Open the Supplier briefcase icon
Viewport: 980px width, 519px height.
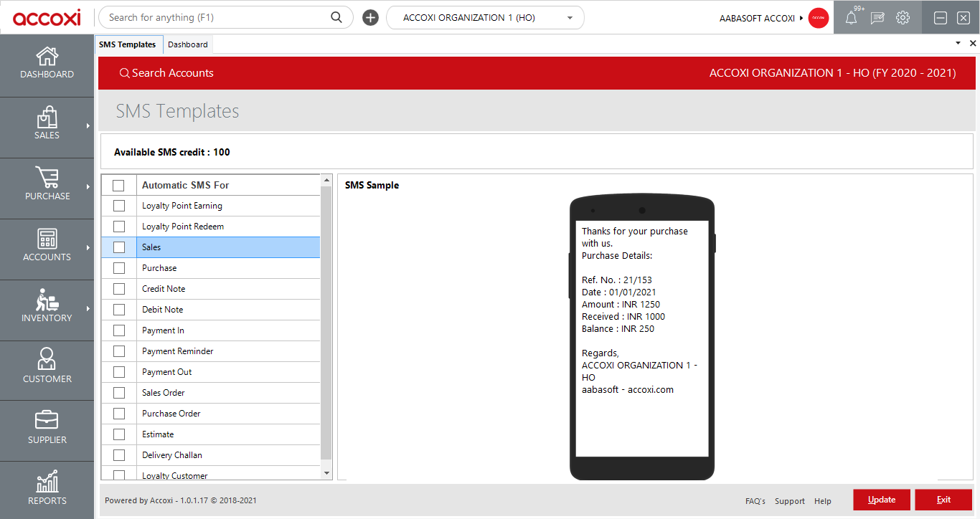click(x=47, y=421)
